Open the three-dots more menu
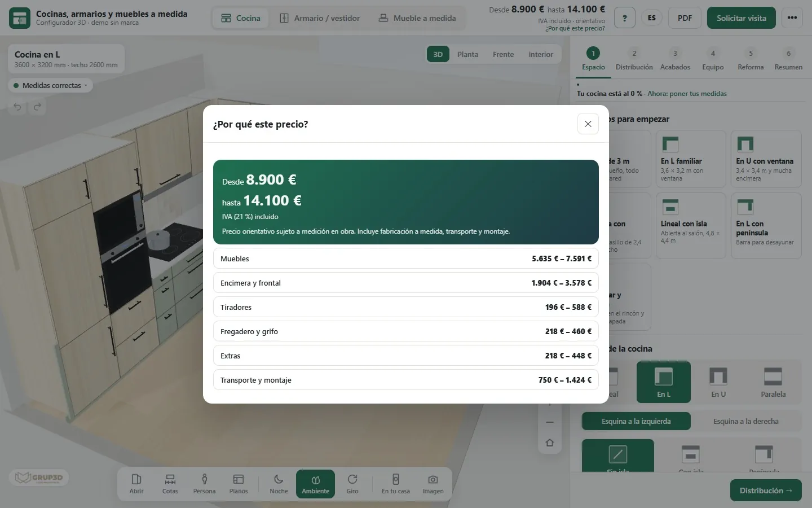This screenshot has height=508, width=812. coord(792,18)
